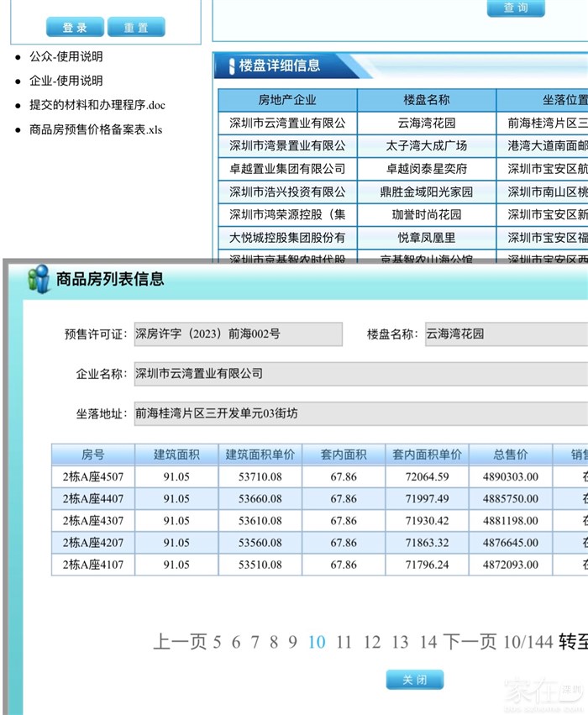
Task: Click the 楼盘详细信息 header icon
Action: click(x=231, y=66)
